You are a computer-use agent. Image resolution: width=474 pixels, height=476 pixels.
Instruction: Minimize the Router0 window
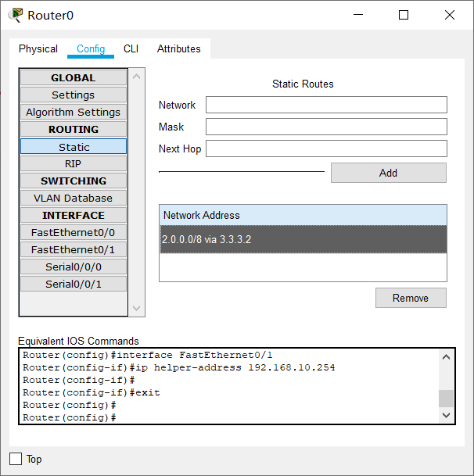(358, 15)
